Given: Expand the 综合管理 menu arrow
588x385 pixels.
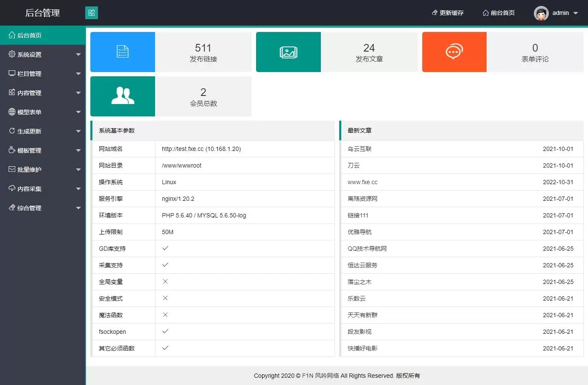Looking at the screenshot, I should 78,208.
